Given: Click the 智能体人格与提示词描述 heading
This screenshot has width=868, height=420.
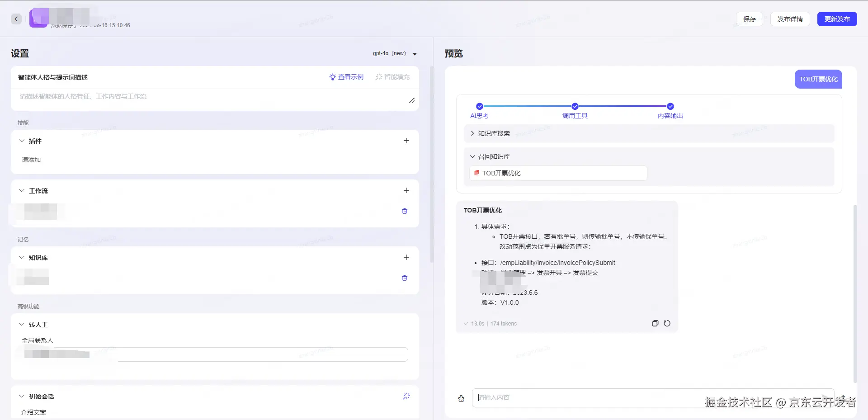Looking at the screenshot, I should [x=53, y=77].
